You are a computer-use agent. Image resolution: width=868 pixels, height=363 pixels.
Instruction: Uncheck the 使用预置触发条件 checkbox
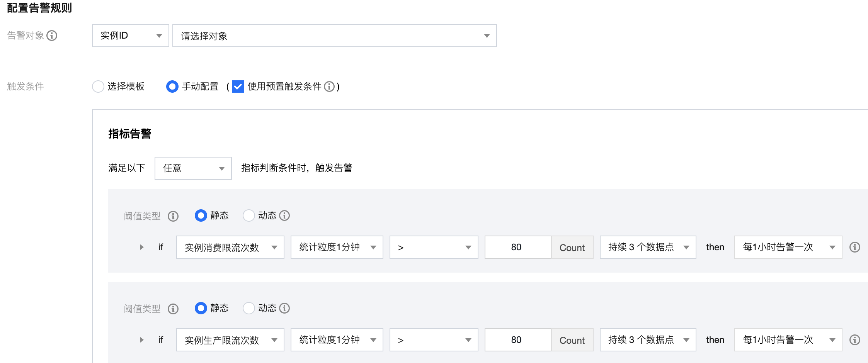[x=238, y=87]
